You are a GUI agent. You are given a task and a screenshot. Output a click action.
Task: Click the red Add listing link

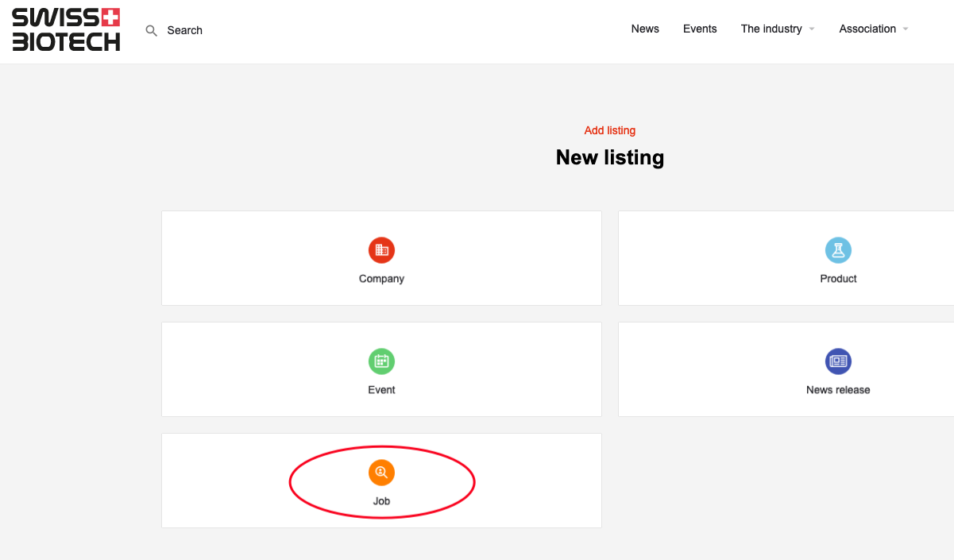coord(610,130)
